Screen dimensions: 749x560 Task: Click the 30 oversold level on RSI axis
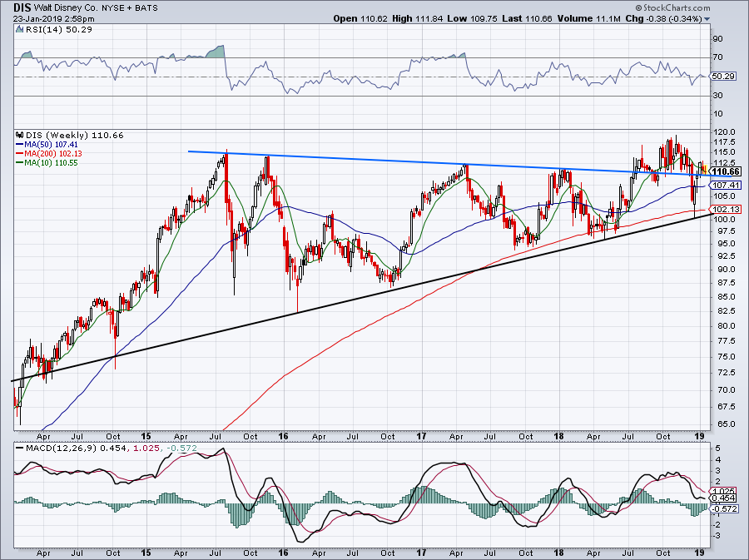pyautogui.click(x=717, y=96)
